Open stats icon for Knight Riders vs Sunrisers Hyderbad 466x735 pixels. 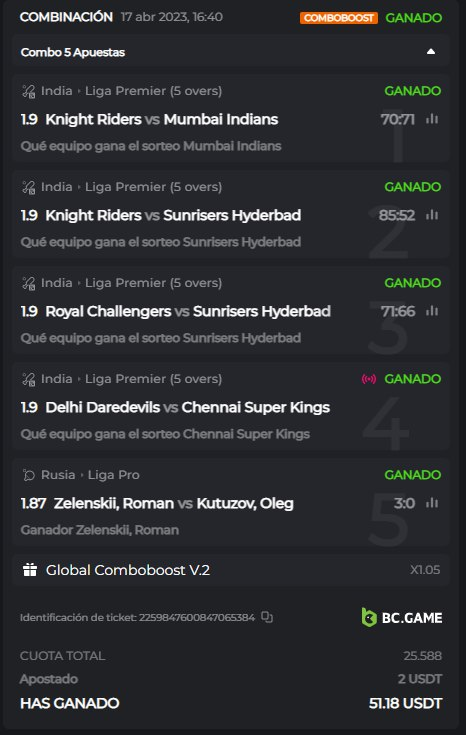[432, 215]
